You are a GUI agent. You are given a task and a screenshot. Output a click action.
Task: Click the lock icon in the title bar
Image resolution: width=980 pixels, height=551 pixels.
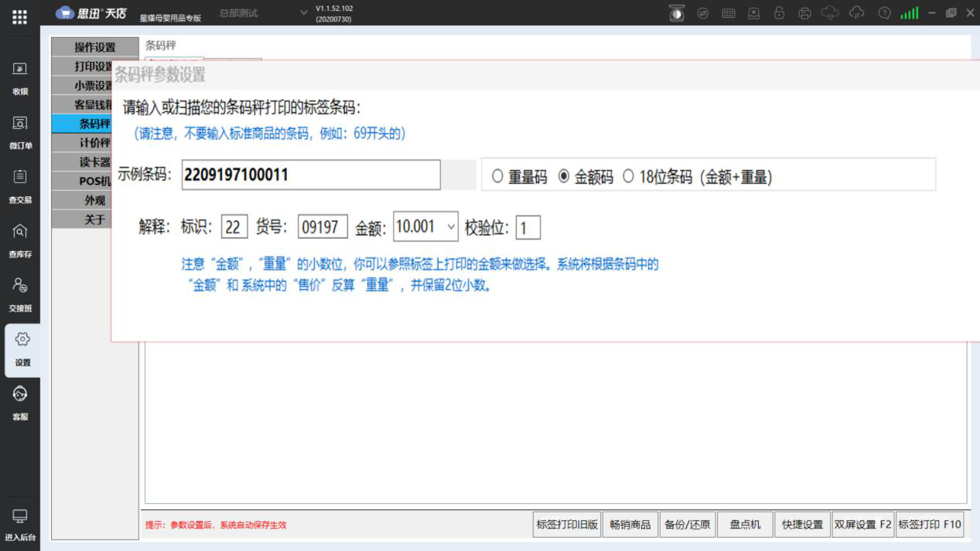(x=779, y=13)
